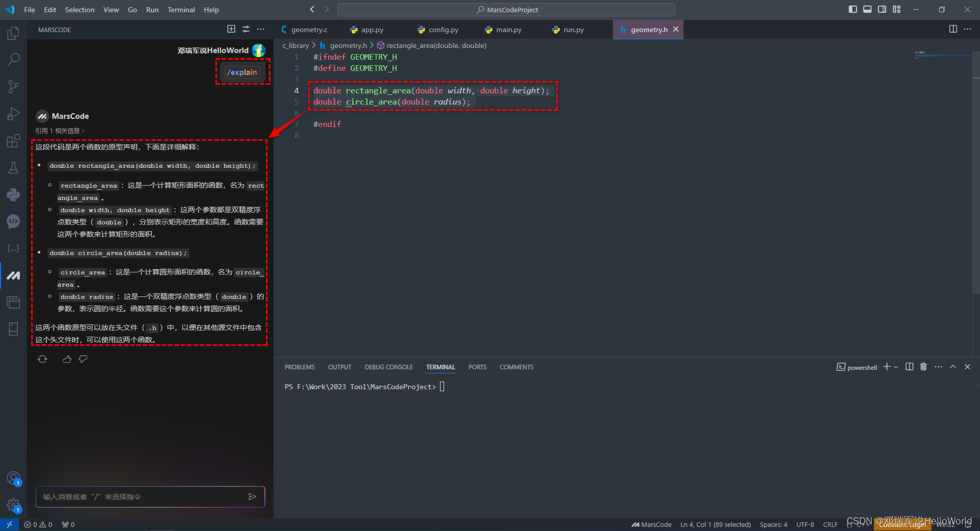Click the thumbs down feedback icon
The width and height of the screenshot is (980, 531).
[x=83, y=359]
